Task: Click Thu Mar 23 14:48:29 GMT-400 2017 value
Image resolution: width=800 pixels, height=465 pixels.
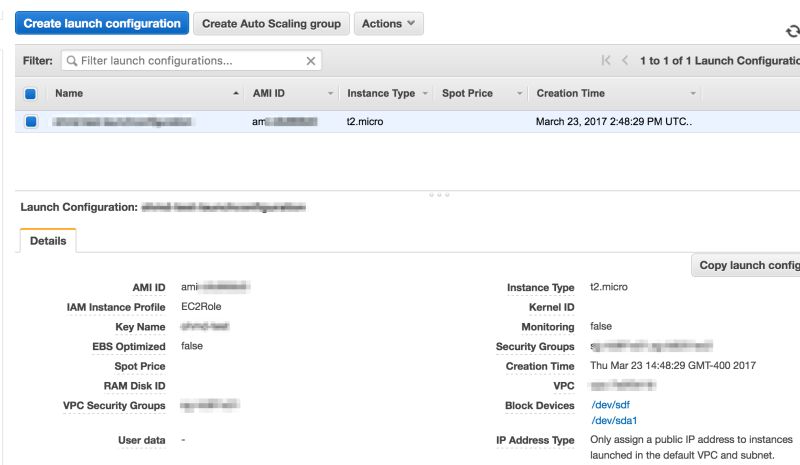Action: [x=673, y=365]
